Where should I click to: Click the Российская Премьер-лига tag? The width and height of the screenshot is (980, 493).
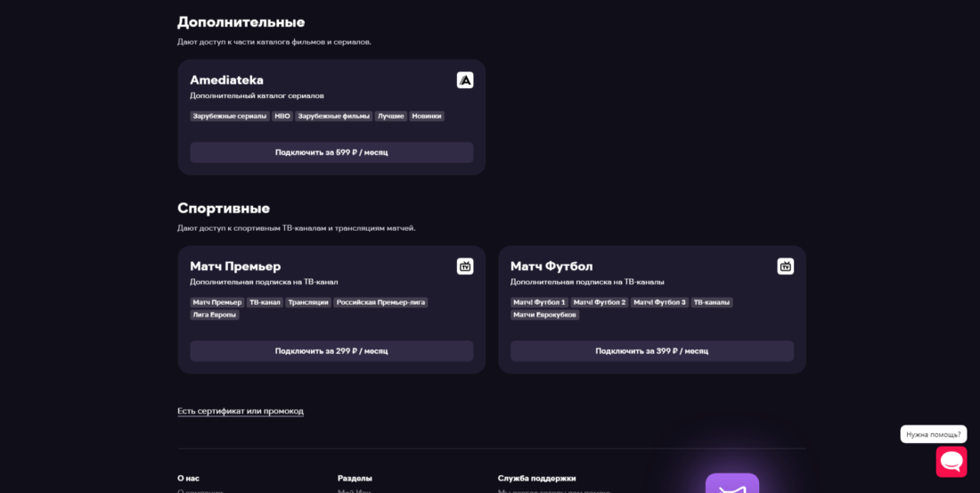(x=380, y=302)
